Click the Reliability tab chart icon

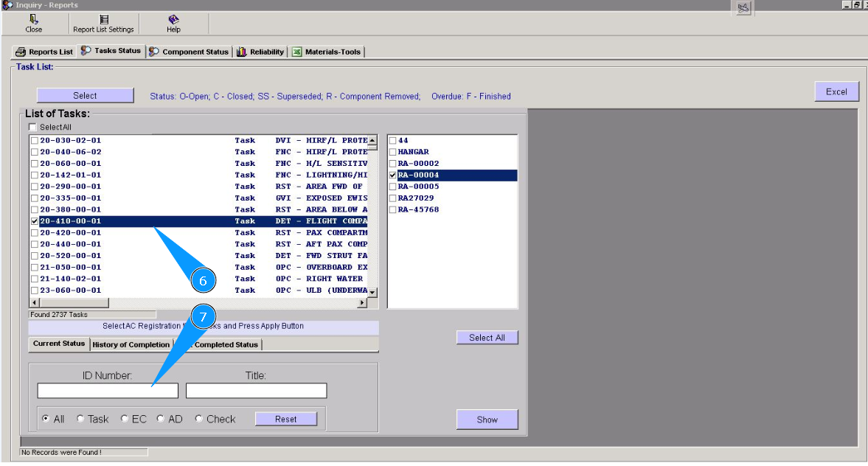(x=242, y=52)
